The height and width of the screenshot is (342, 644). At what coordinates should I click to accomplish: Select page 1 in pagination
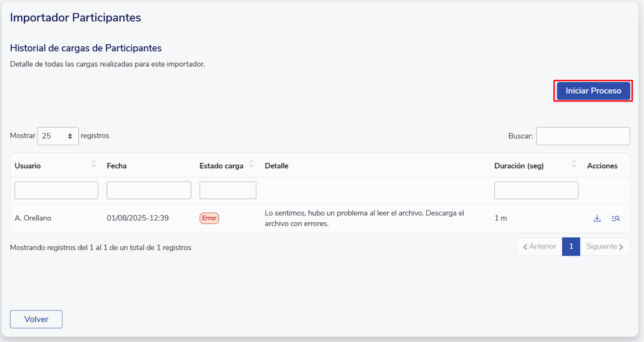pos(571,247)
